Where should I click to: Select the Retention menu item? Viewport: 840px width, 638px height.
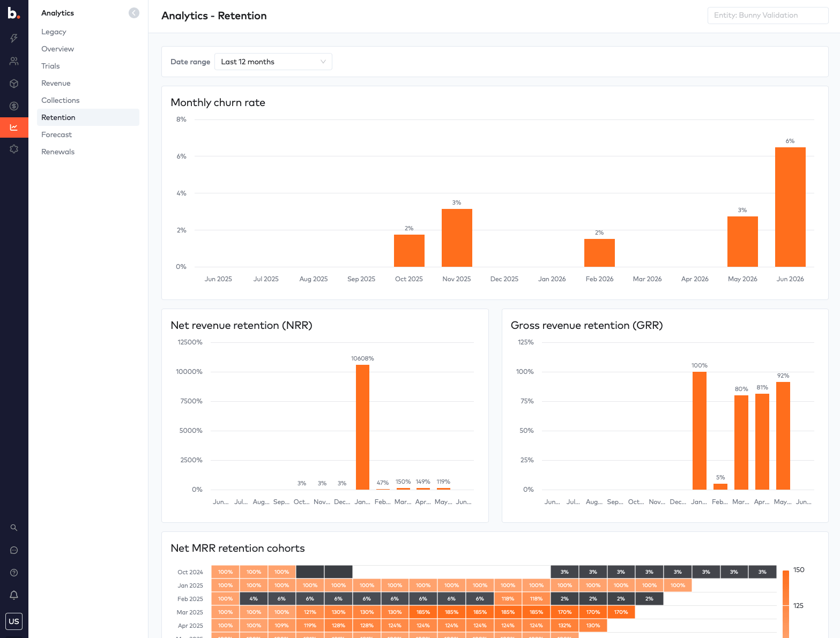(88, 117)
